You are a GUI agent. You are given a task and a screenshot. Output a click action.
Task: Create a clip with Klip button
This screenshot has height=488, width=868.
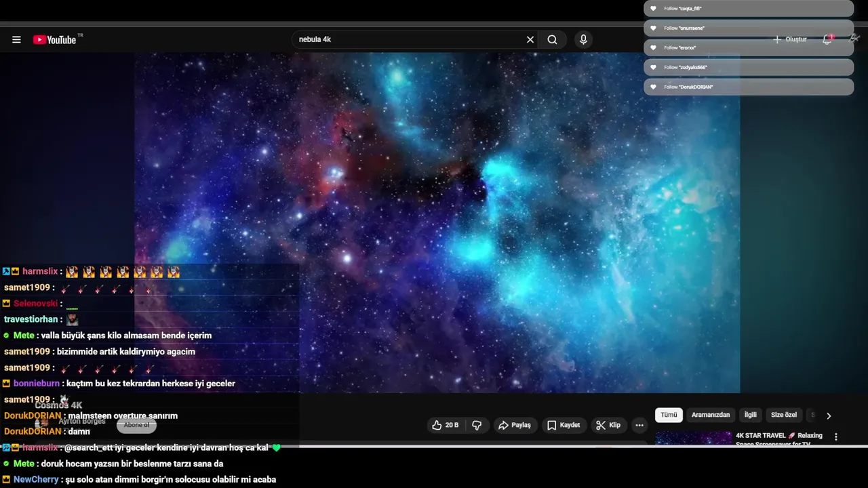608,425
